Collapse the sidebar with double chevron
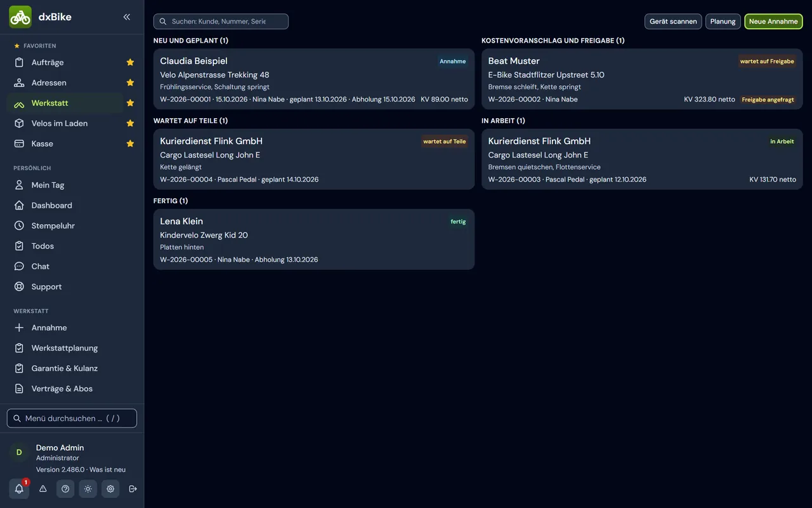The height and width of the screenshot is (508, 812). click(x=127, y=17)
